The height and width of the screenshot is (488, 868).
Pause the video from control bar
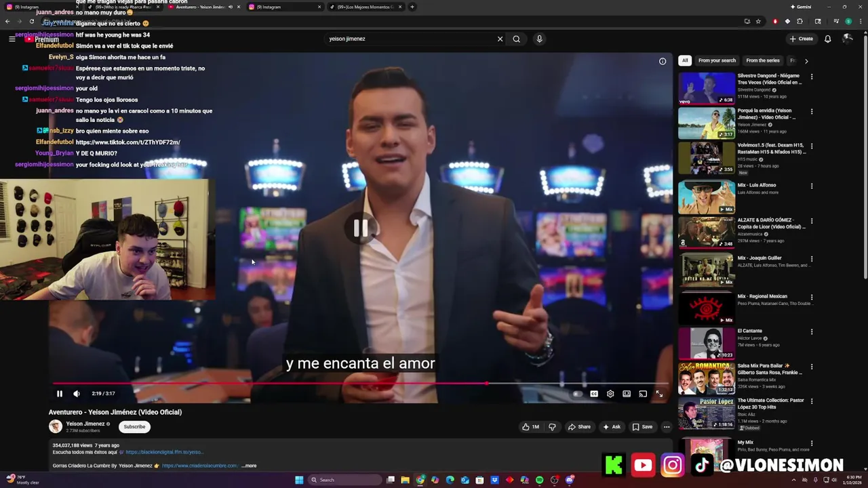click(60, 394)
